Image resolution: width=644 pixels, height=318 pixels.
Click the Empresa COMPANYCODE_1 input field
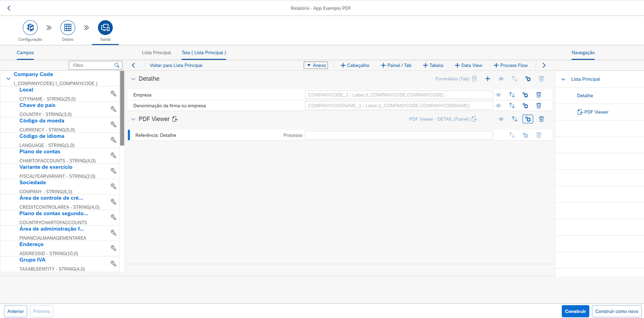[399, 95]
